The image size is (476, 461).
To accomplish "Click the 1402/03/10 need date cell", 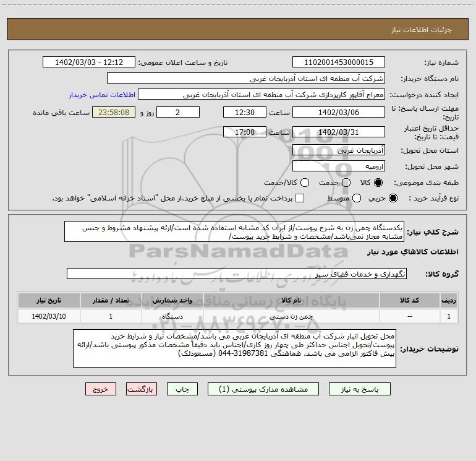I will click(x=49, y=316).
